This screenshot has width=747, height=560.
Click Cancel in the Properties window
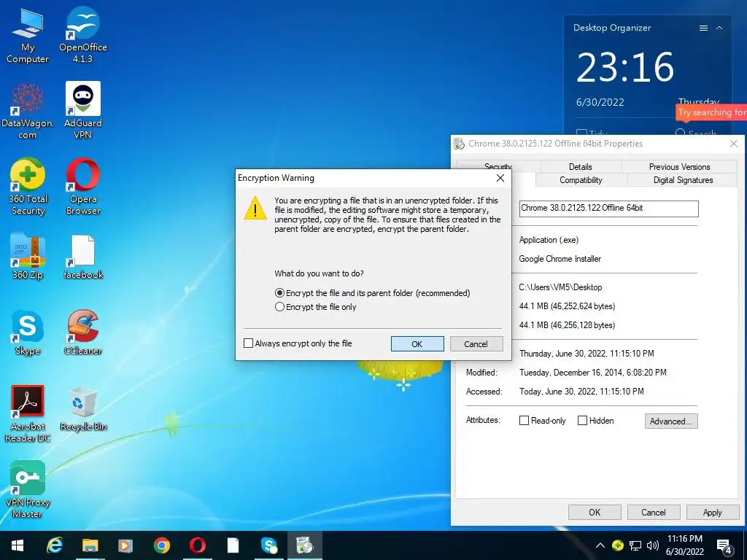click(x=653, y=513)
